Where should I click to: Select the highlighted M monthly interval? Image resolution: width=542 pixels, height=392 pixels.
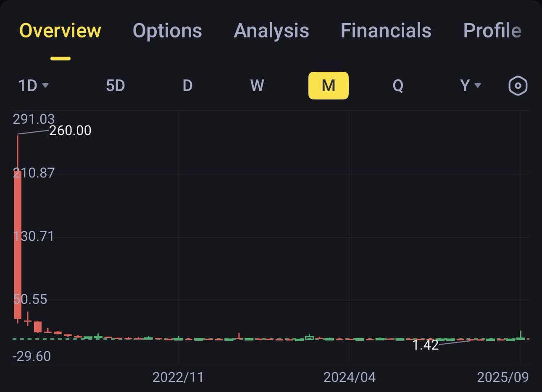coord(328,86)
